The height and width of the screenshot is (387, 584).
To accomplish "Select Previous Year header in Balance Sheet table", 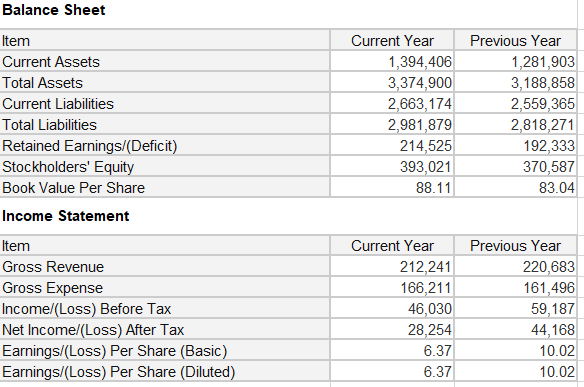I will pos(515,41).
